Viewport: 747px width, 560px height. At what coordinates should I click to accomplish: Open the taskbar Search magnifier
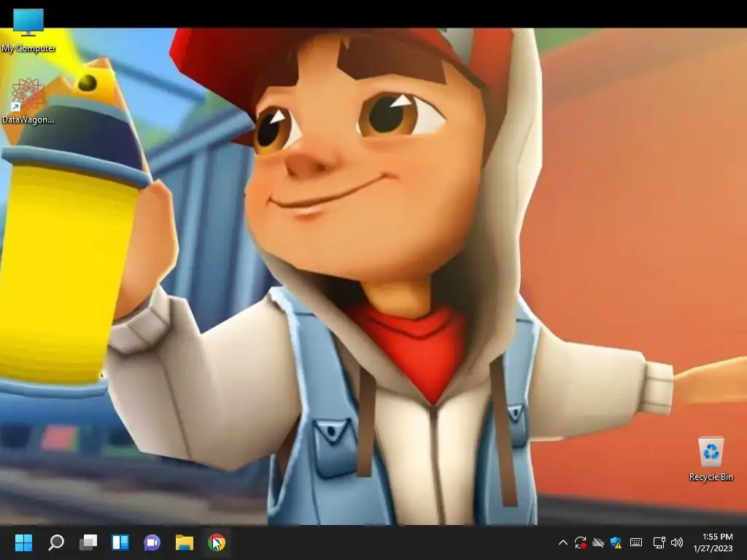tap(56, 542)
